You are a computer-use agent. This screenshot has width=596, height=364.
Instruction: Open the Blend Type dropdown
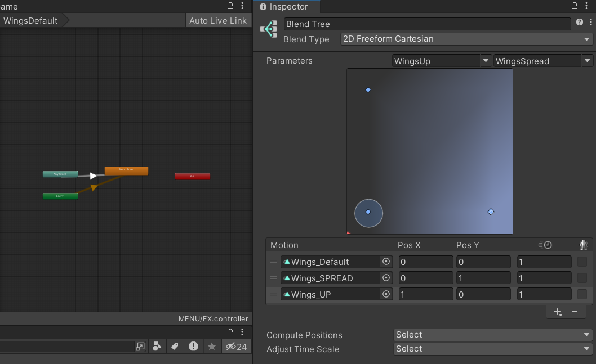click(x=466, y=39)
